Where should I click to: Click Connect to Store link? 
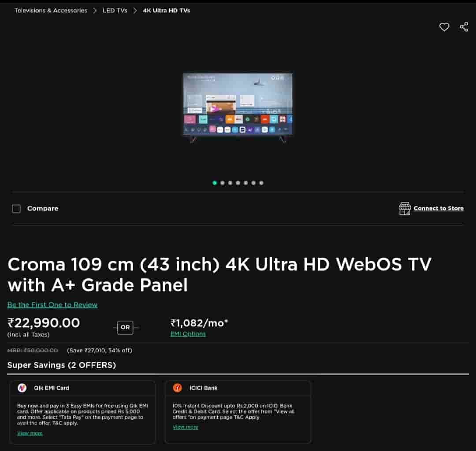tap(439, 208)
